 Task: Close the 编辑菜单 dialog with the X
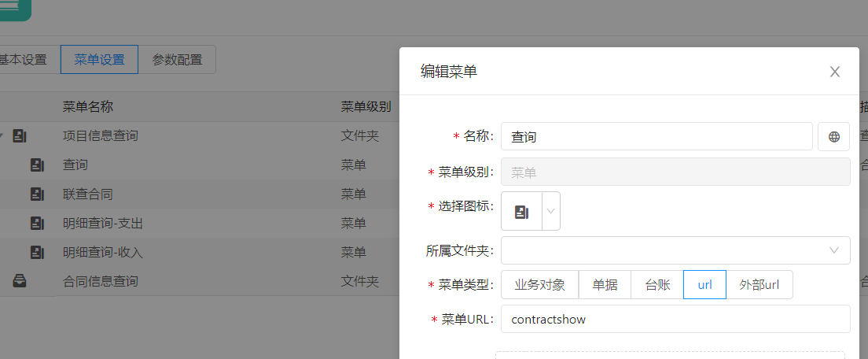click(x=835, y=72)
